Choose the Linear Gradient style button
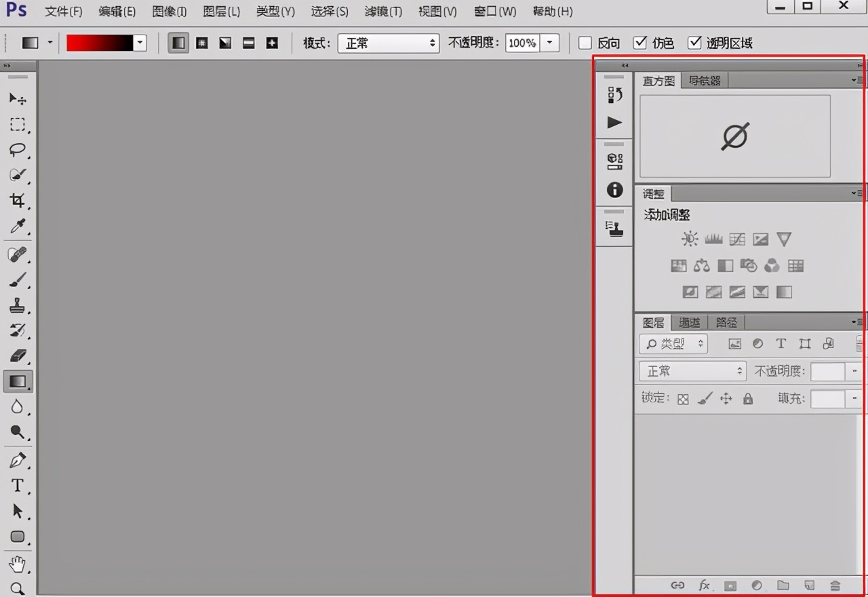This screenshot has width=868, height=597. point(178,43)
